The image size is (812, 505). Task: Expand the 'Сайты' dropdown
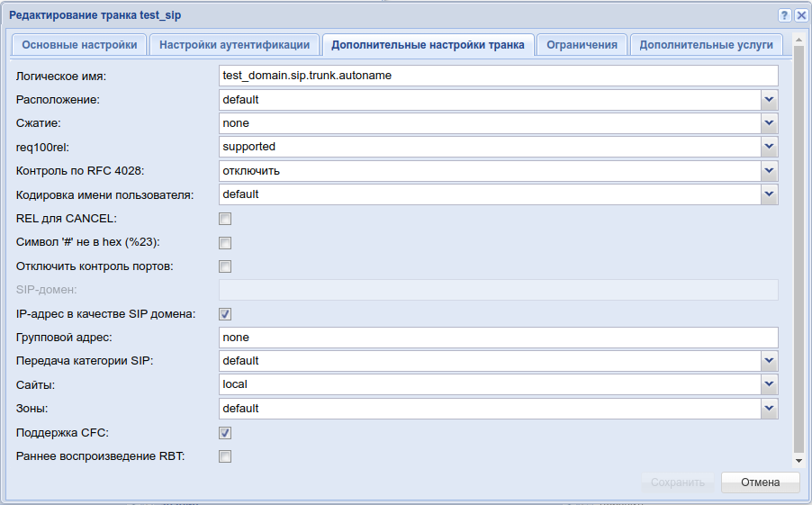coord(769,384)
